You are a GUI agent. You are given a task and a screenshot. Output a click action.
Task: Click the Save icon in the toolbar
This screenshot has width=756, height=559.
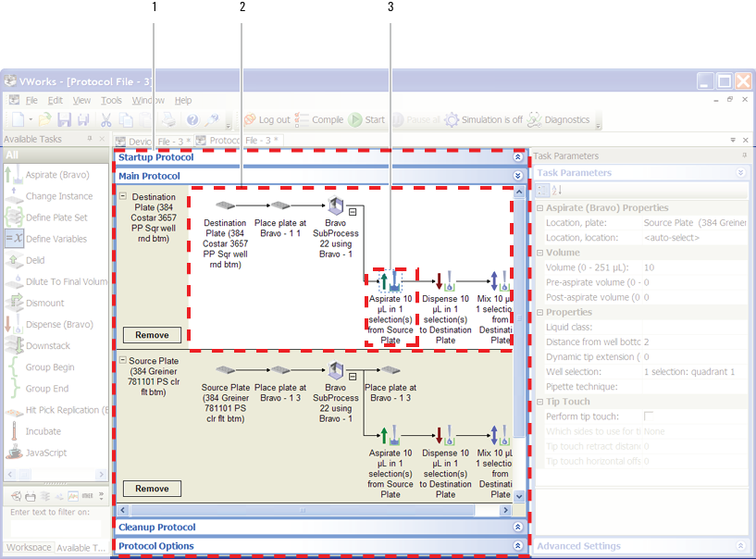pos(64,119)
